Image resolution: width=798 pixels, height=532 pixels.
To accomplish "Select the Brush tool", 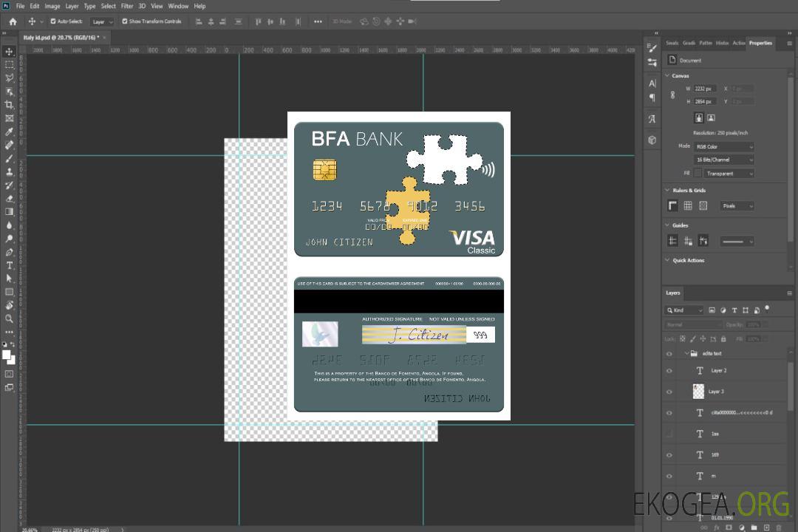I will [9, 158].
